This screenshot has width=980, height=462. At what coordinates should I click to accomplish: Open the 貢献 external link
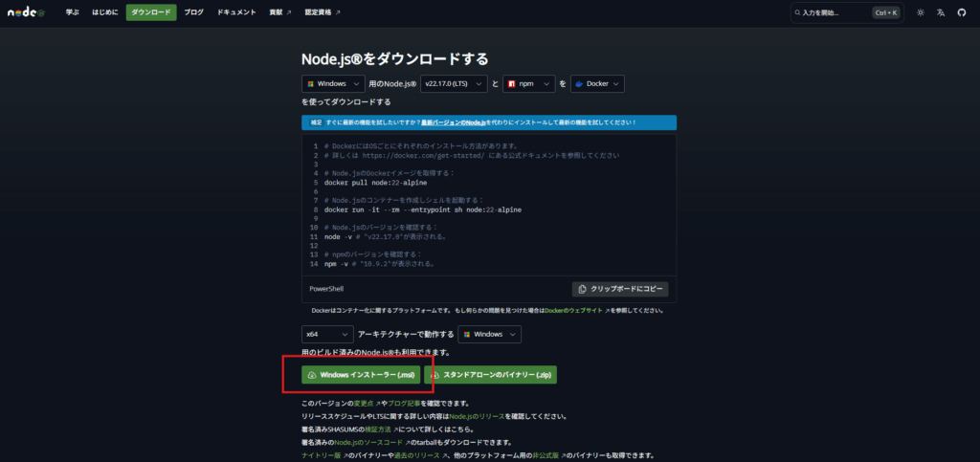click(280, 12)
